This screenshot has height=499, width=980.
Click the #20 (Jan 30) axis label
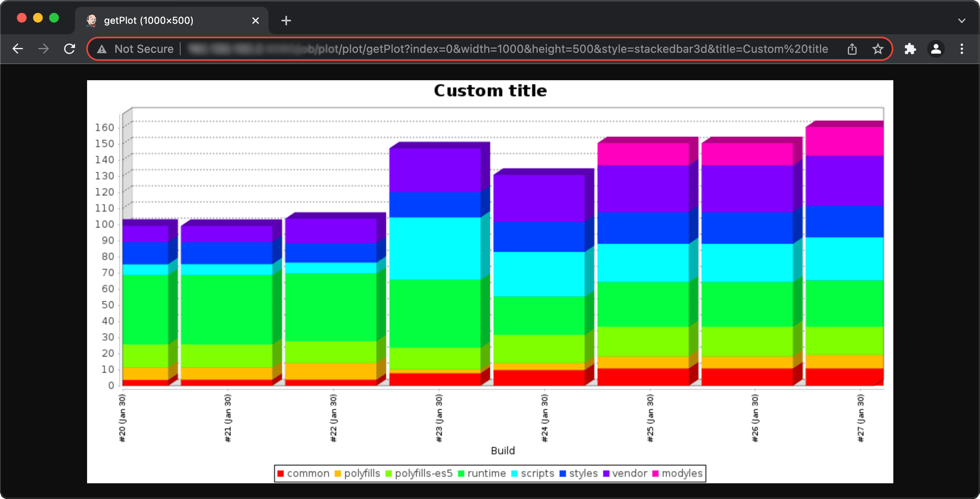point(122,418)
